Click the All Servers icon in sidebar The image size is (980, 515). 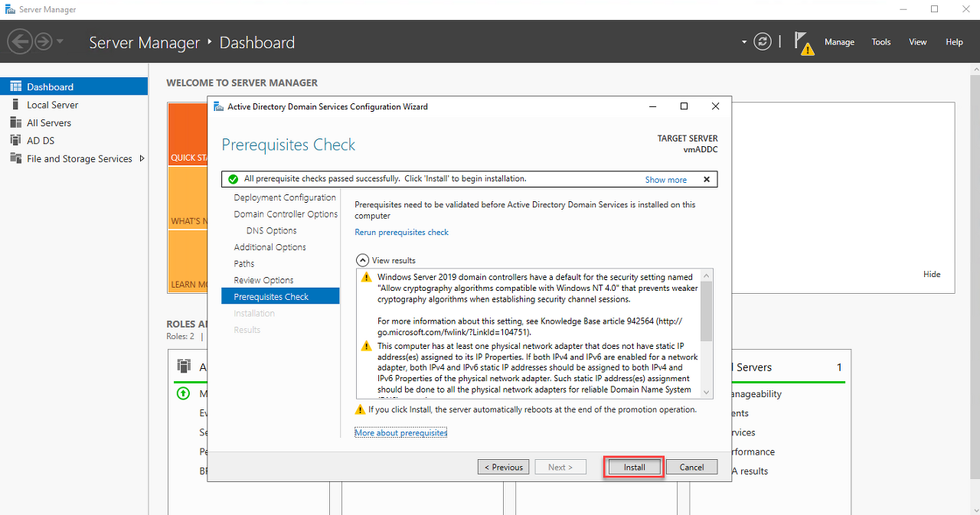click(x=15, y=122)
